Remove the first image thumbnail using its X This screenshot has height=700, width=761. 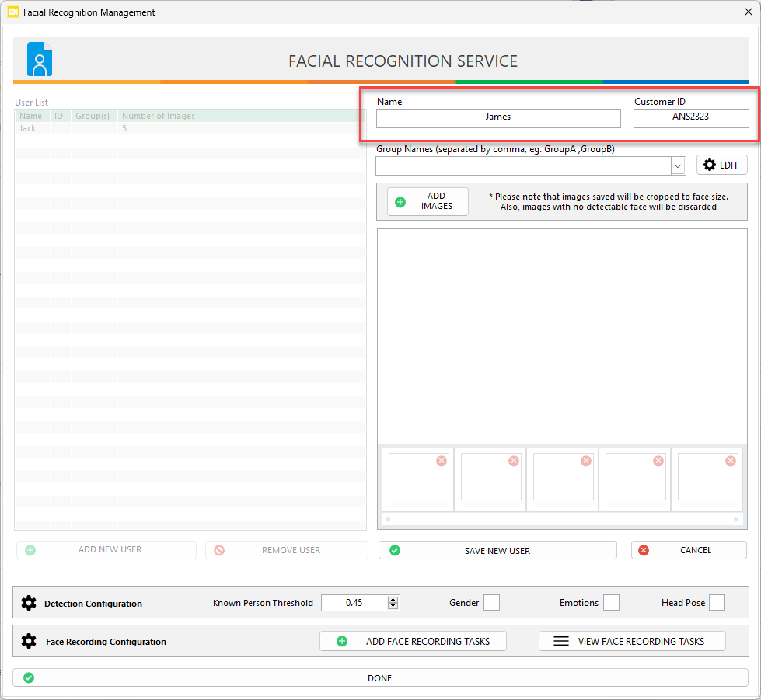[442, 461]
